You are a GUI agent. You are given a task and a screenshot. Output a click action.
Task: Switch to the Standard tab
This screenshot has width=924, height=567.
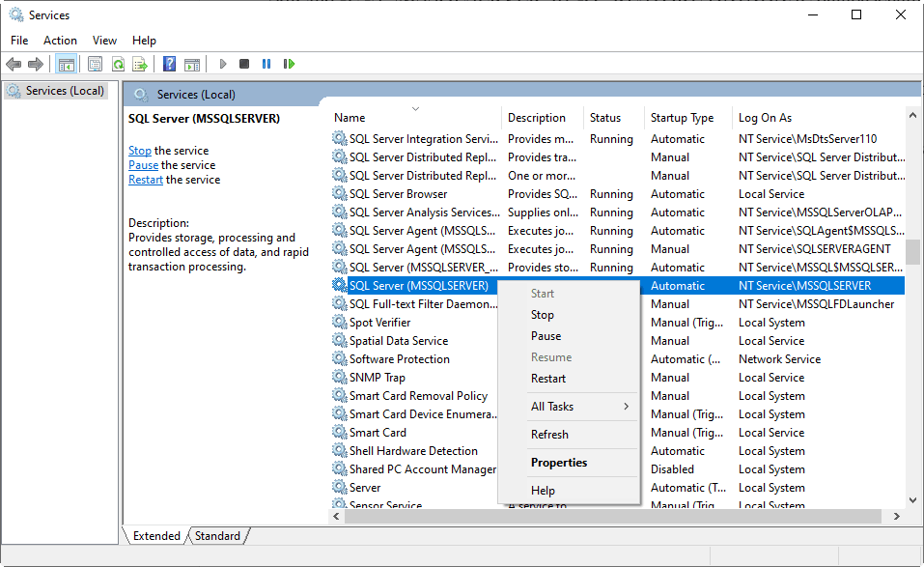(216, 536)
